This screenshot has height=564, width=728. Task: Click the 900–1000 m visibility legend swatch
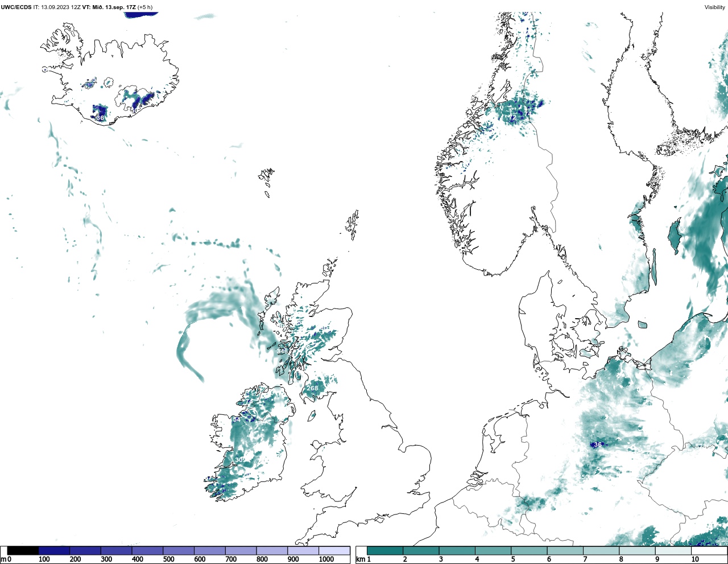pos(303,550)
